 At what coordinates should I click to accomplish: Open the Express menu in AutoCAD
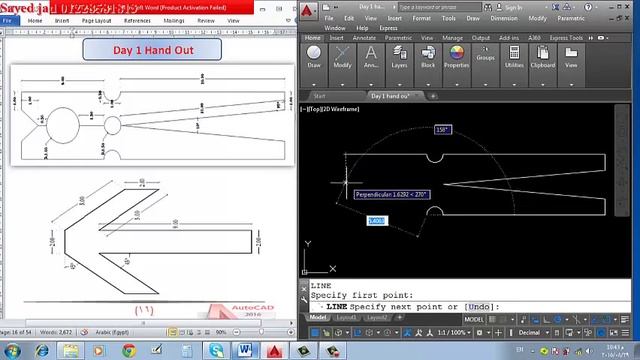pos(388,28)
